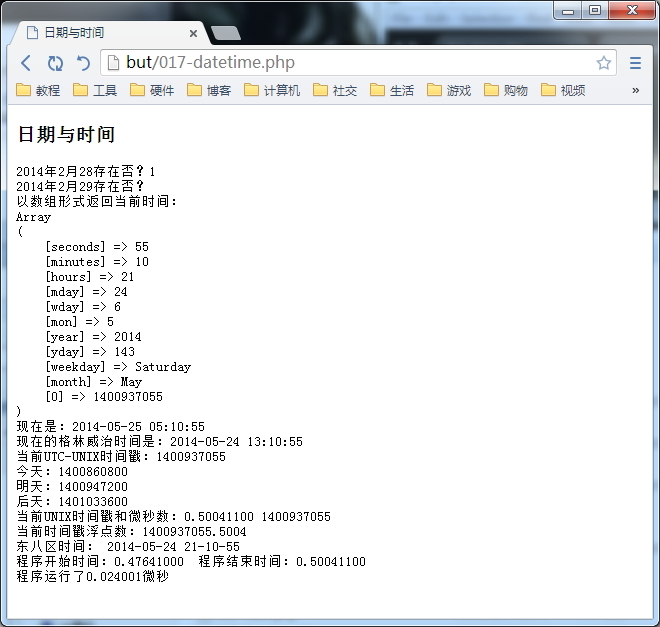Click the [year] => 2014 line
660x627 pixels.
[93, 337]
